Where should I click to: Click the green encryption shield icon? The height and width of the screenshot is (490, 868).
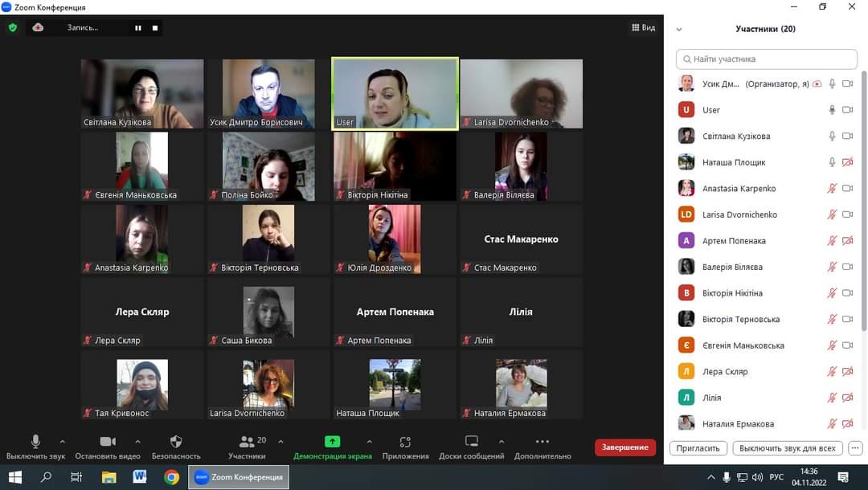pos(12,27)
